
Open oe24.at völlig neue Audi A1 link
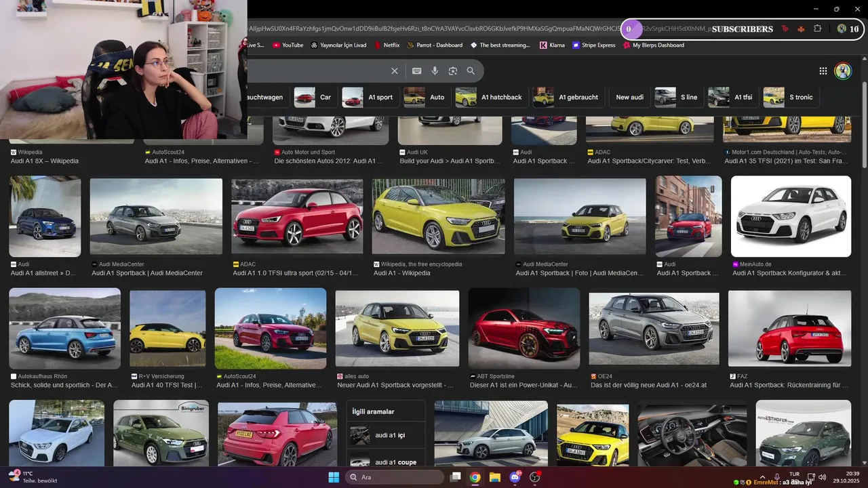pos(648,385)
